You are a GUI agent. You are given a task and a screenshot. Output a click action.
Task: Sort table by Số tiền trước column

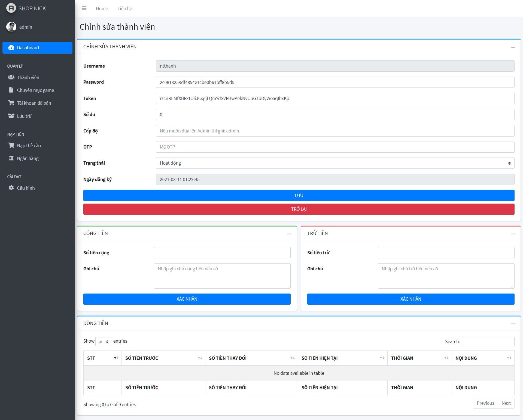tap(163, 358)
